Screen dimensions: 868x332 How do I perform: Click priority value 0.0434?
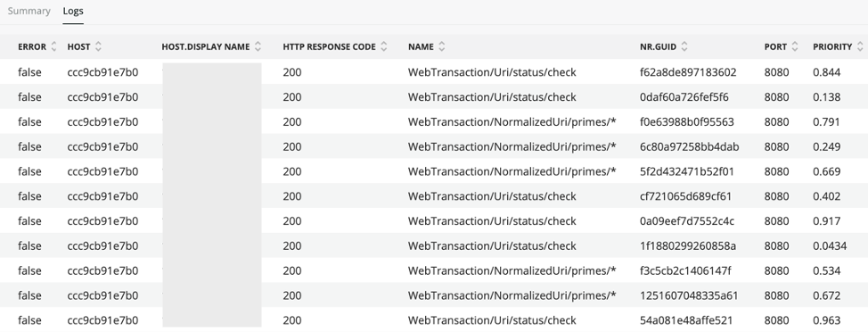click(x=830, y=246)
